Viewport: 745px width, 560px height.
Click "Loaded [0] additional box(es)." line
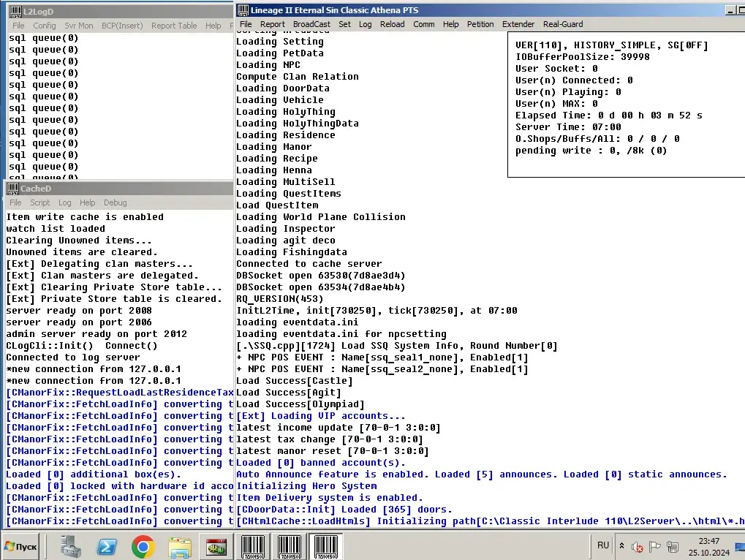[x=94, y=474]
